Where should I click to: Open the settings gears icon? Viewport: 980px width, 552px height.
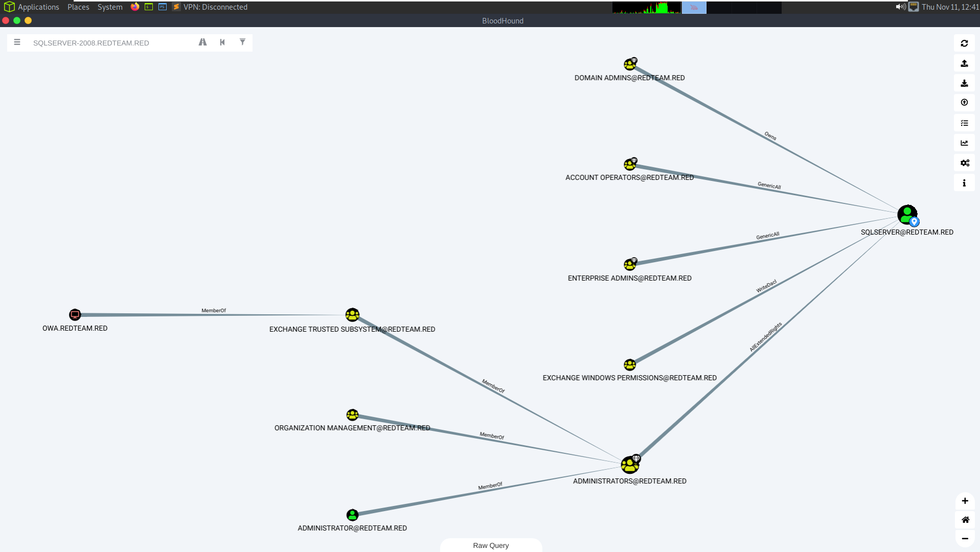pos(964,163)
